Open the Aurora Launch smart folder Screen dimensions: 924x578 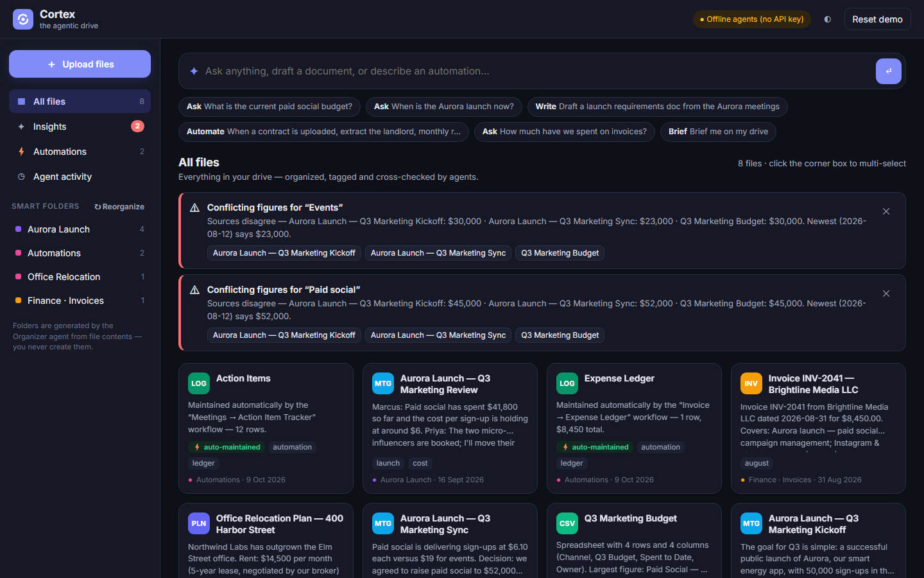pyautogui.click(x=80, y=229)
